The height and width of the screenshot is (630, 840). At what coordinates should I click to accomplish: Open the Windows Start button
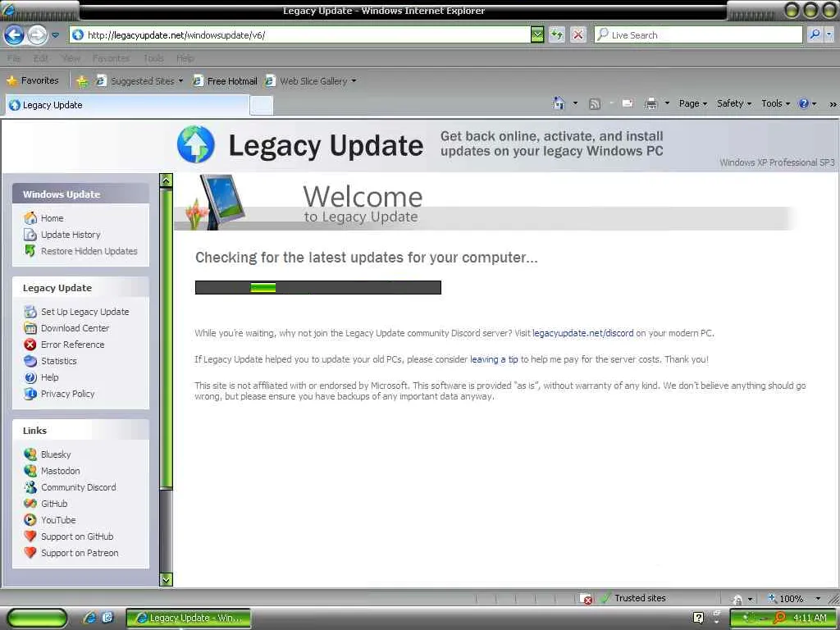click(x=37, y=618)
